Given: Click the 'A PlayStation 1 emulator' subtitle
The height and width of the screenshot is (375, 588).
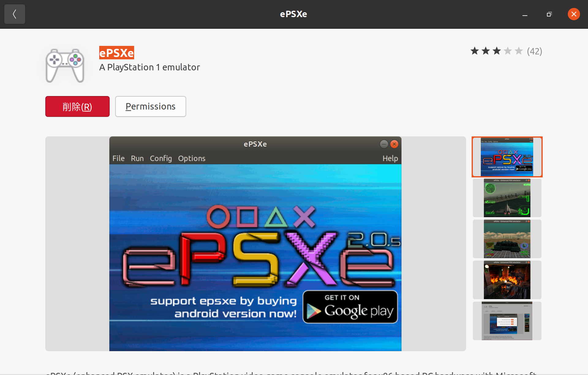Looking at the screenshot, I should click(x=149, y=67).
